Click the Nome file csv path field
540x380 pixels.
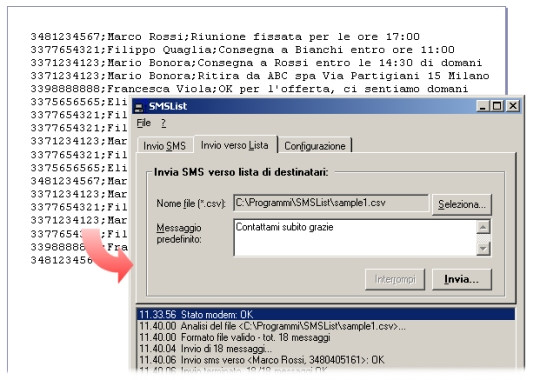[331, 203]
